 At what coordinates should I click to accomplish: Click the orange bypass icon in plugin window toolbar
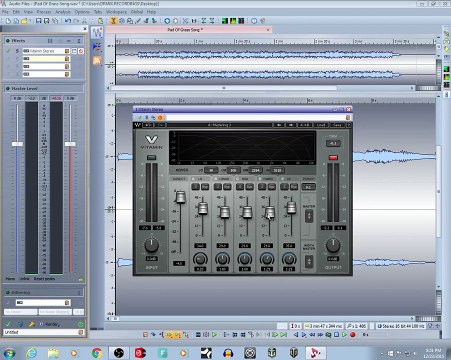pos(160,117)
